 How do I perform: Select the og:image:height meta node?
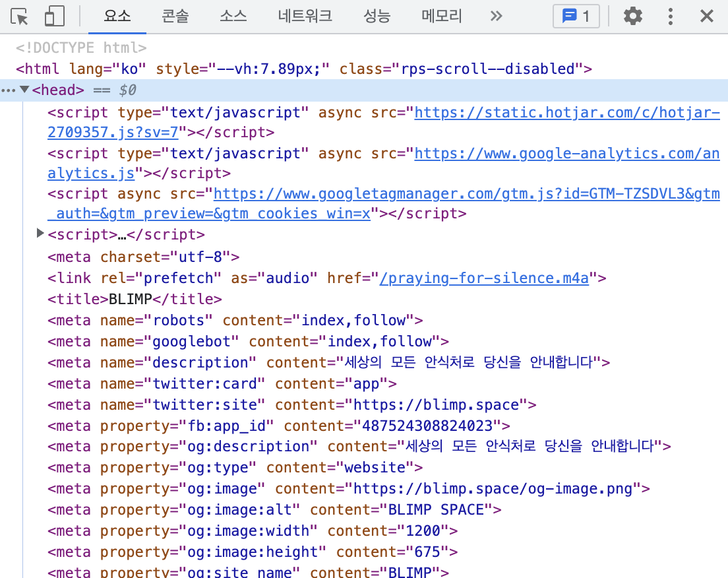tap(253, 552)
